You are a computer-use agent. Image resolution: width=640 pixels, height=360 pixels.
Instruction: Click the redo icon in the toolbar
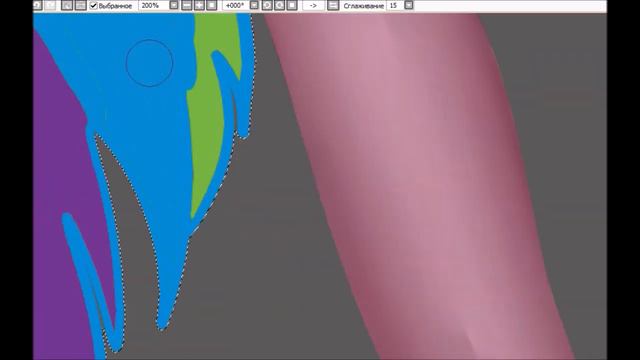coord(50,5)
